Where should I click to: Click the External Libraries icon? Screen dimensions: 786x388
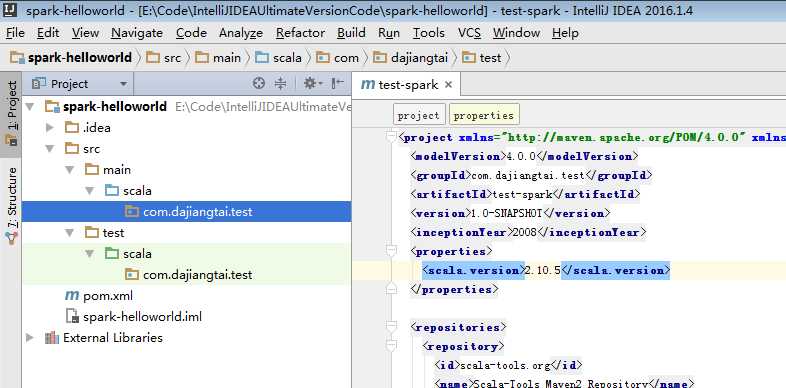pyautogui.click(x=52, y=338)
